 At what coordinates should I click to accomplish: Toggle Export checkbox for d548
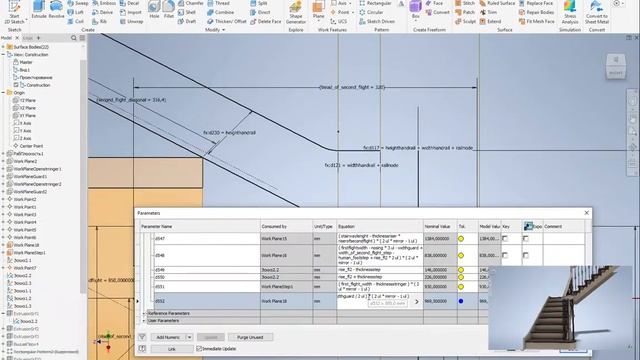[x=525, y=255]
